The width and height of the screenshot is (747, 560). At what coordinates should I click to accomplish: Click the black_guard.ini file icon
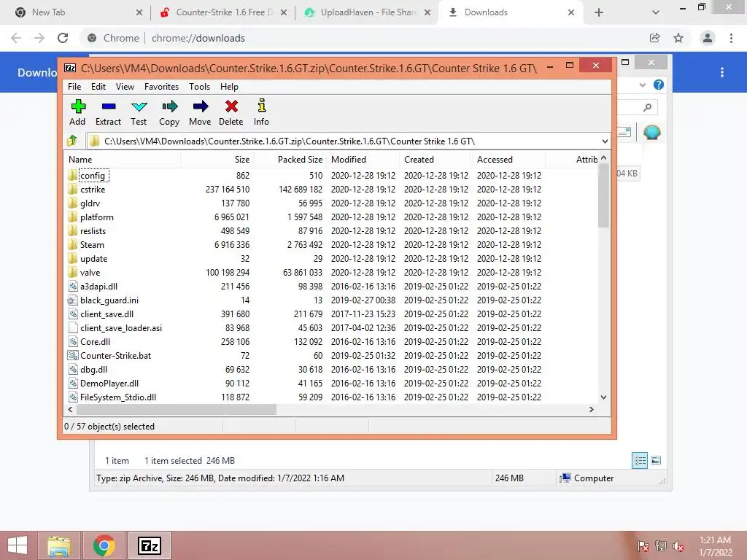(x=72, y=300)
